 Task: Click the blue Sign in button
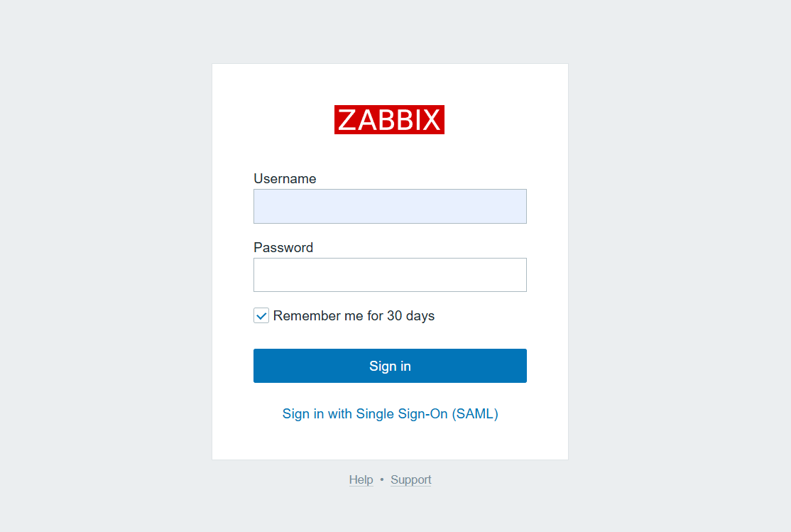[390, 366]
